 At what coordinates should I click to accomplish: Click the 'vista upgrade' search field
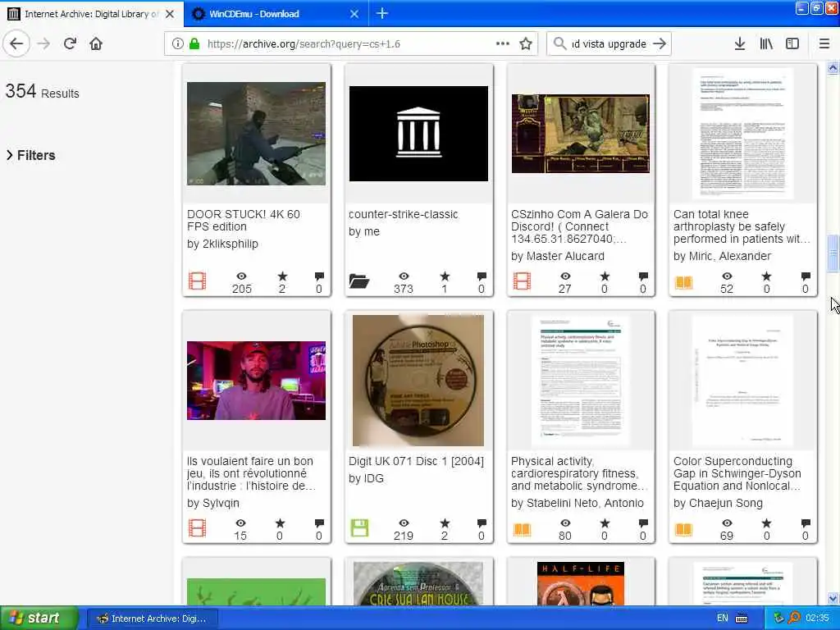click(x=609, y=44)
